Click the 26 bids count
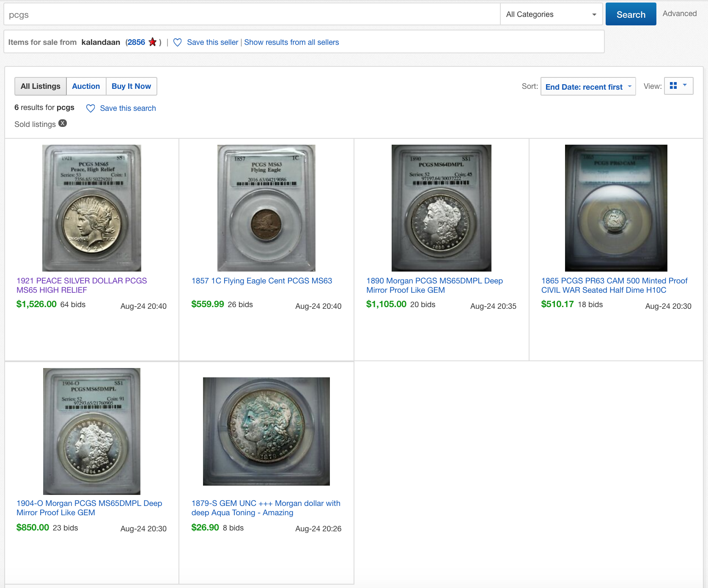This screenshot has width=708, height=588. click(x=240, y=305)
